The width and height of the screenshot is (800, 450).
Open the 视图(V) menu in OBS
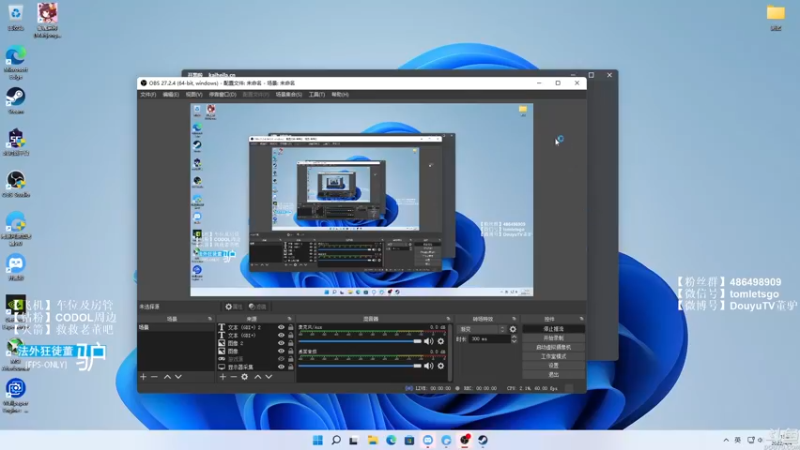[194, 94]
